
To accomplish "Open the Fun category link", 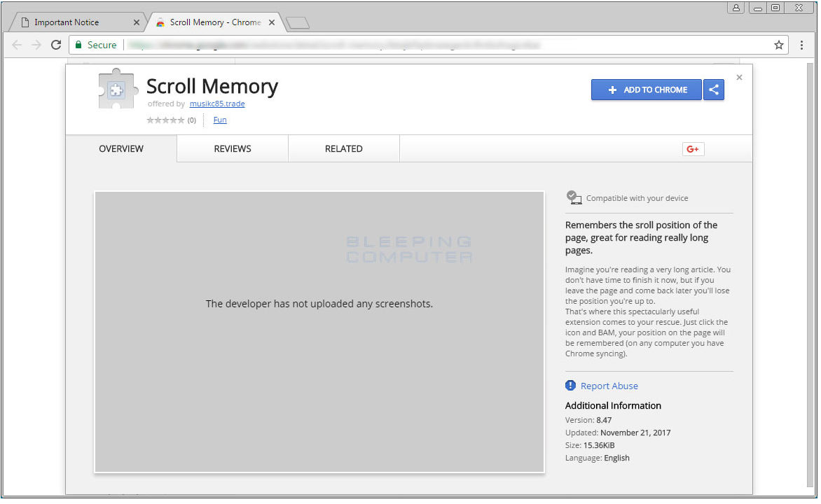I will coord(220,120).
